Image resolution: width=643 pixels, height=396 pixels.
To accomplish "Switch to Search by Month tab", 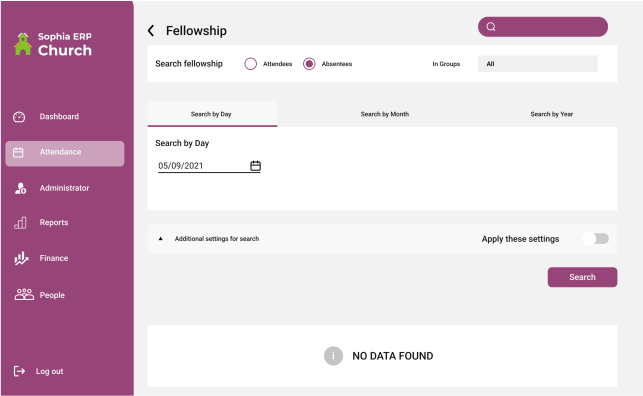I will [385, 114].
